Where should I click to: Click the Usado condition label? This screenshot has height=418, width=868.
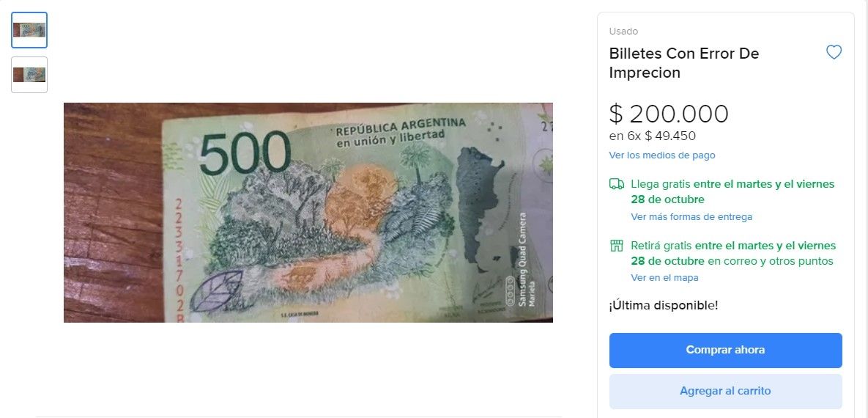[623, 32]
